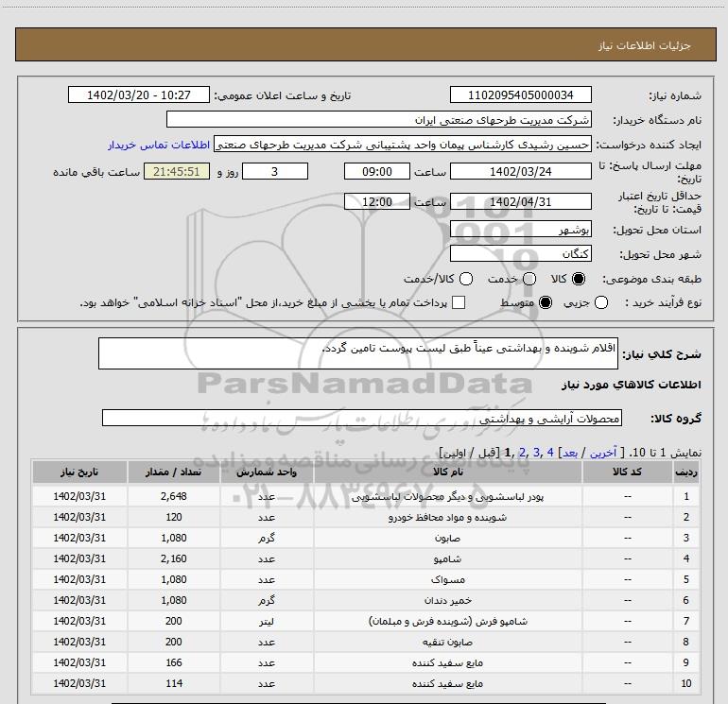Open results page 2
Screen dimensions: 728x704
[522, 453]
